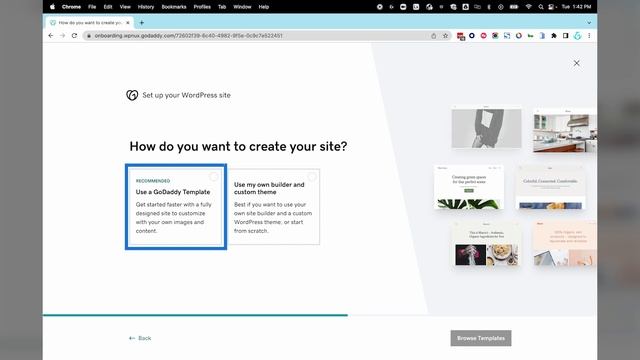Open the macOS Spotlight search
Viewport: 640px width, 360px height.
click(x=541, y=7)
